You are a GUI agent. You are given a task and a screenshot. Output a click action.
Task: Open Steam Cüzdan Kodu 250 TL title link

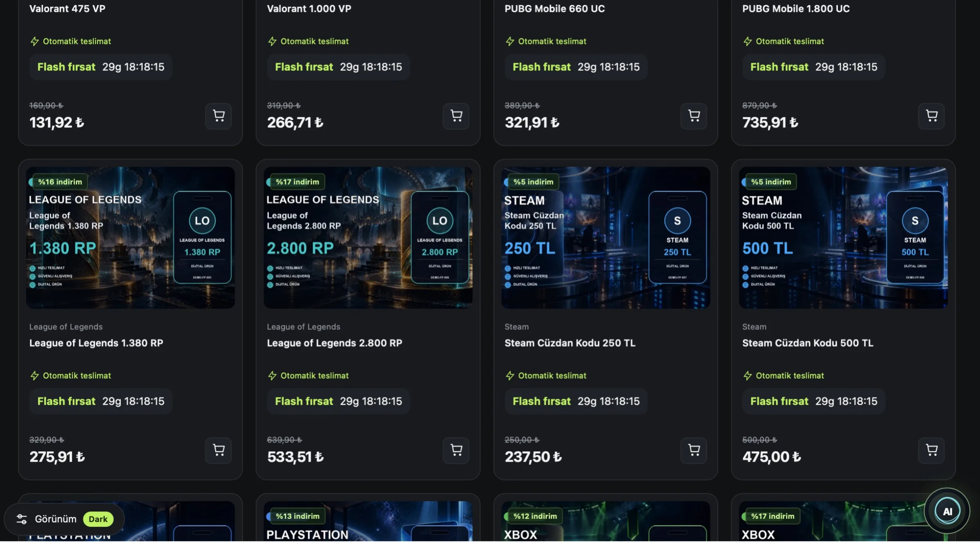[570, 343]
